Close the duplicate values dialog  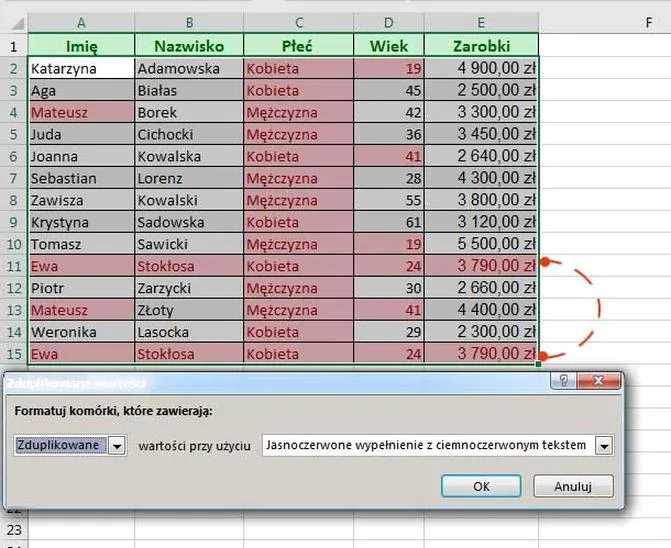click(x=598, y=381)
